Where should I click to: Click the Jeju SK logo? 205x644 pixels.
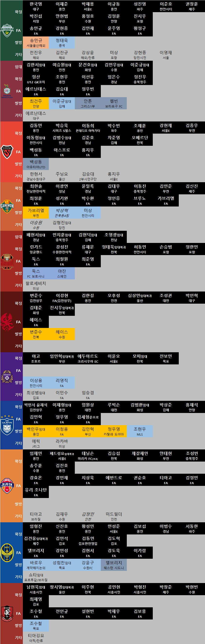[x=7, y=486]
